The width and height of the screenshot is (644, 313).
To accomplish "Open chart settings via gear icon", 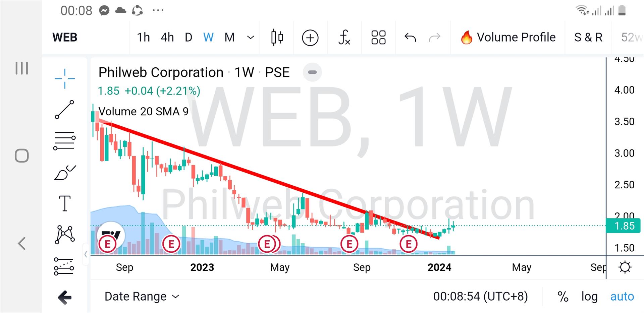I will coord(625,267).
